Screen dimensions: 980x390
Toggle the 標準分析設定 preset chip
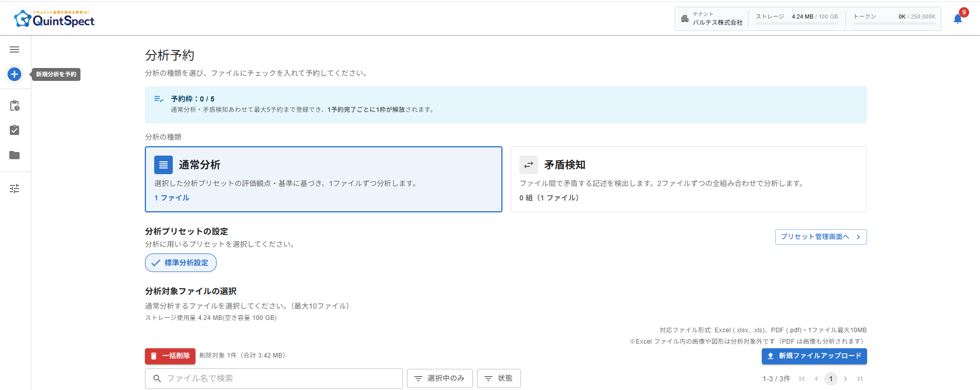[181, 263]
